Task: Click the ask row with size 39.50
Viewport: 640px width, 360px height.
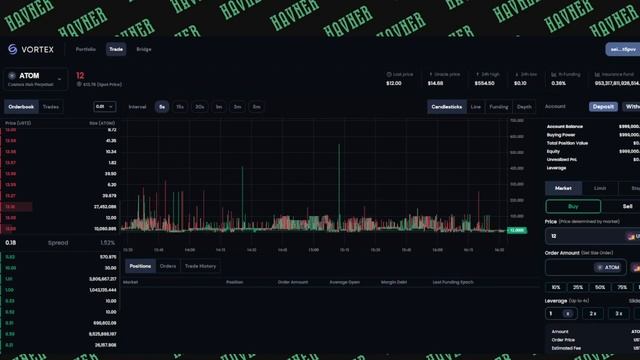Action: [x=60, y=174]
